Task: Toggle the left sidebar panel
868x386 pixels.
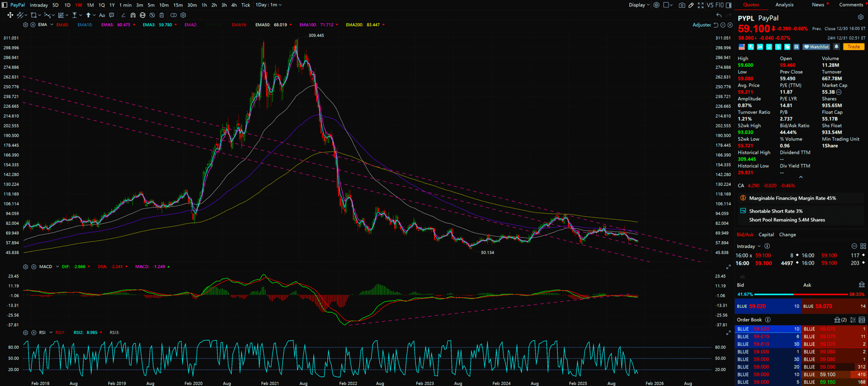Action: click(5, 5)
